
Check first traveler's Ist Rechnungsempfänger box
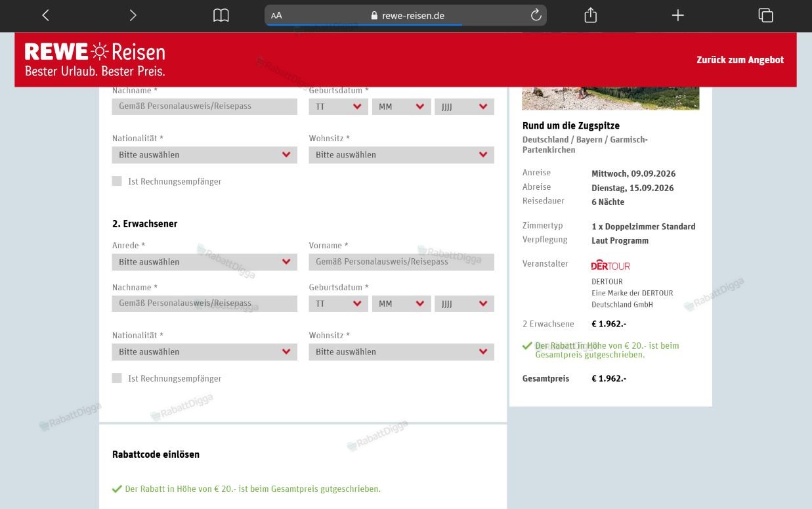click(x=117, y=181)
